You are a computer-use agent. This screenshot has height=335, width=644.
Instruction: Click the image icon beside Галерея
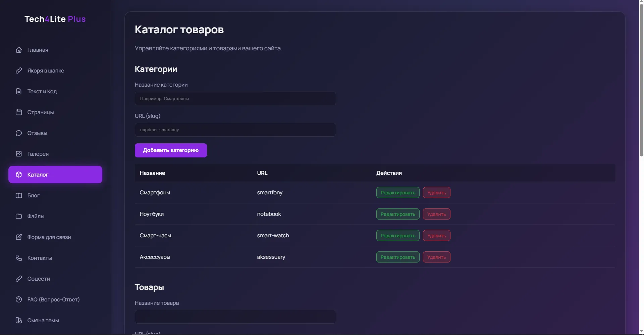[19, 154]
